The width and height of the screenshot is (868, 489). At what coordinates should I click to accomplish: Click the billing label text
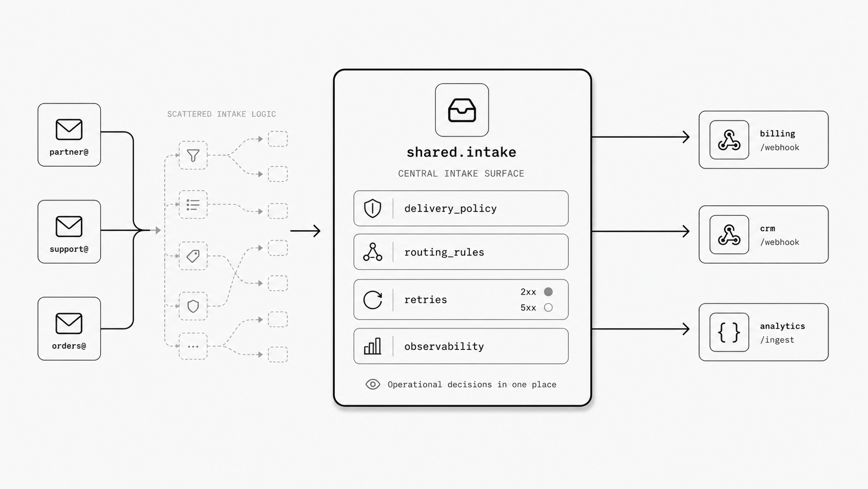[778, 134]
